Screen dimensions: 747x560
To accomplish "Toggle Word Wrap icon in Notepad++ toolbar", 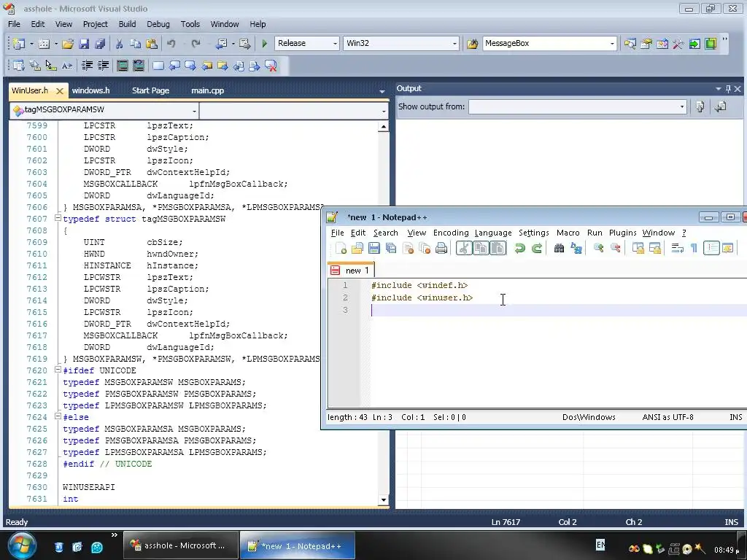I will click(x=677, y=248).
